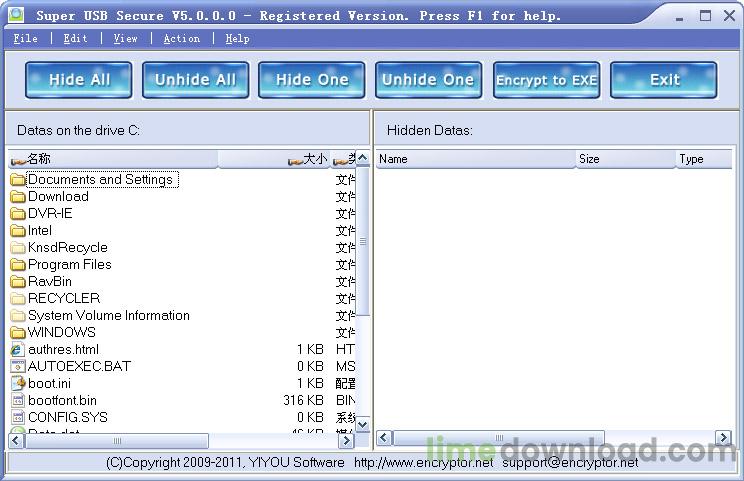This screenshot has height=481, width=744.
Task: Open the File menu
Action: click(26, 38)
